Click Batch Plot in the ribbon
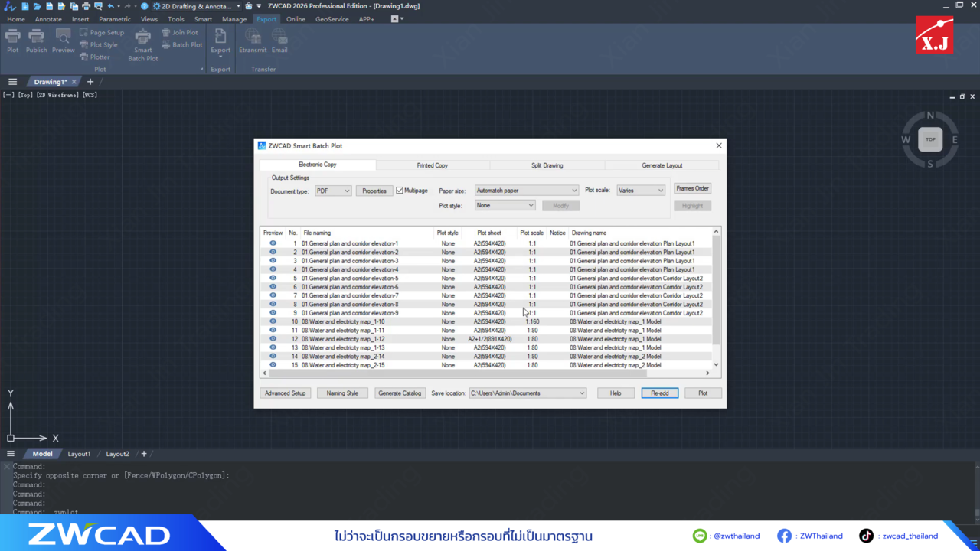Image resolution: width=980 pixels, height=551 pixels. click(182, 45)
